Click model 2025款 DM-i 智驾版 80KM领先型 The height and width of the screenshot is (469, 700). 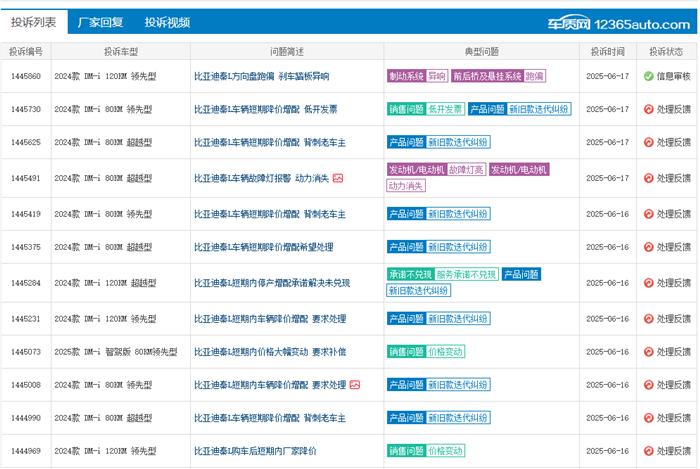coord(116,352)
